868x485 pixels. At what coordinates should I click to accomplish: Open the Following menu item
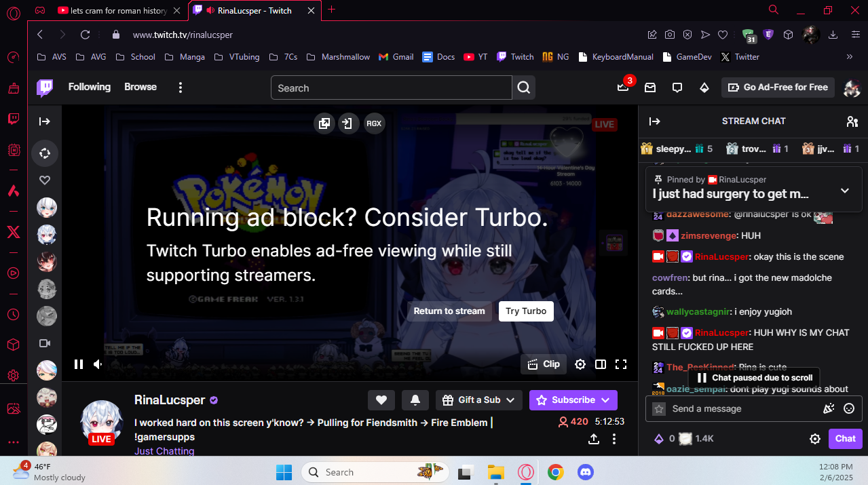(x=89, y=87)
